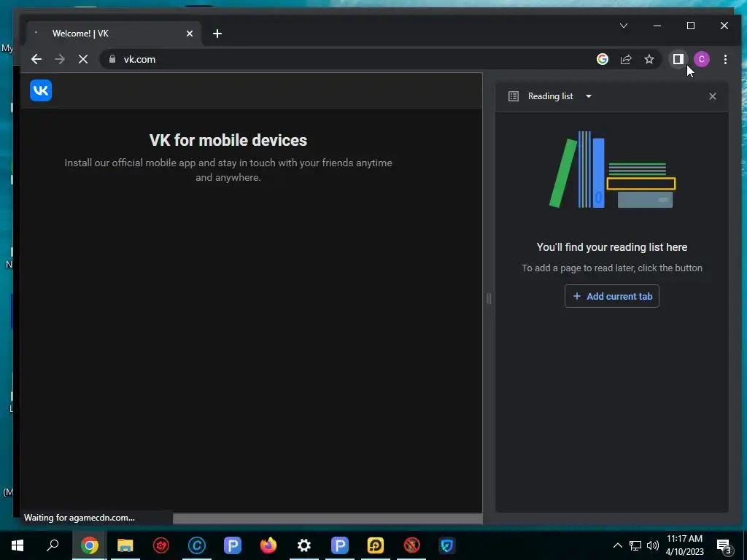Maximize the Chrome window
The height and width of the screenshot is (560, 747).
pos(691,26)
